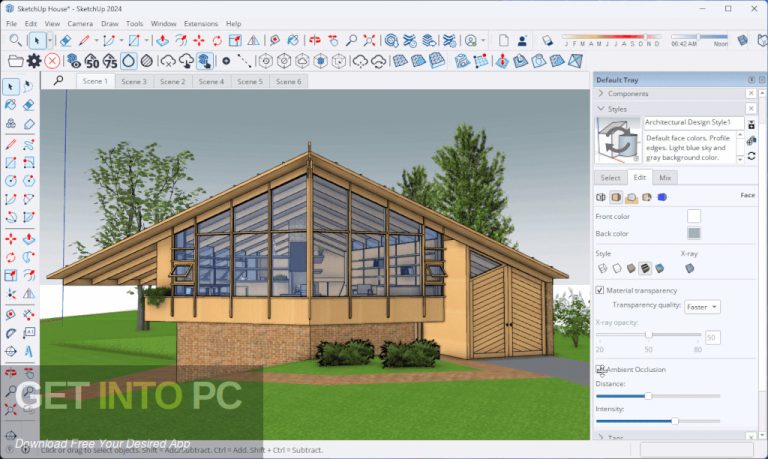768x459 pixels.
Task: Select the 3D Text tool in left toolbar
Action: pos(29,351)
